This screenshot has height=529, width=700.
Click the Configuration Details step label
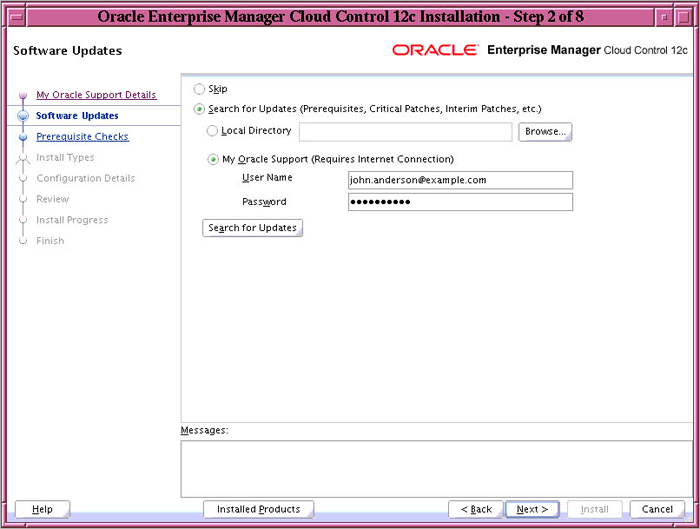coord(86,178)
